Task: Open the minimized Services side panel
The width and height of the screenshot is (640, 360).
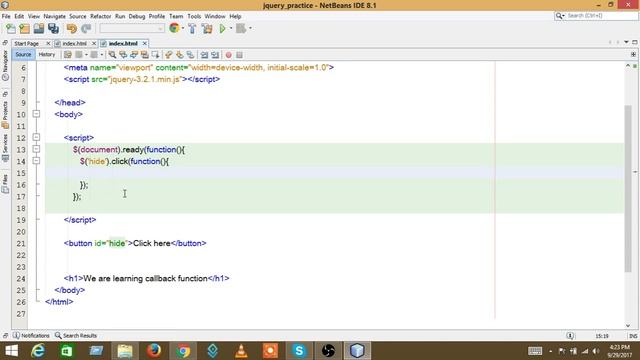Action: (5, 147)
